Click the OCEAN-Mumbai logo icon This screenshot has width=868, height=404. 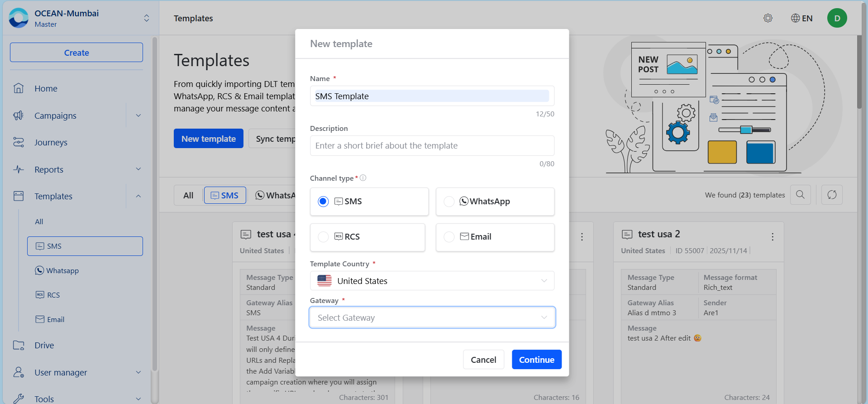point(19,18)
